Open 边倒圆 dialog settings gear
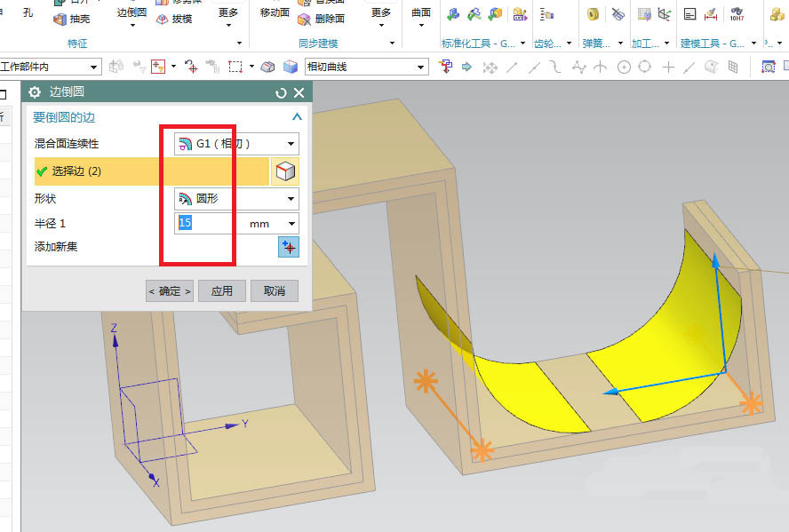Image resolution: width=789 pixels, height=532 pixels. [35, 92]
